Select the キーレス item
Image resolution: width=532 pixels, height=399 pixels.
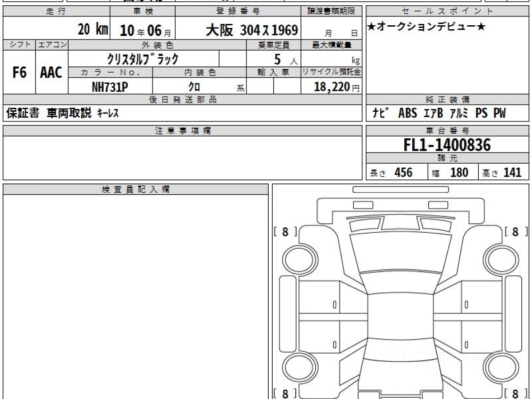pyautogui.click(x=108, y=114)
